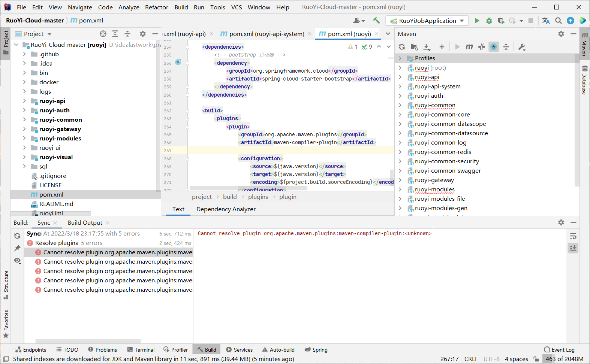
Task: Debug RuoYiJobApplication with bug icon
Action: click(x=489, y=21)
